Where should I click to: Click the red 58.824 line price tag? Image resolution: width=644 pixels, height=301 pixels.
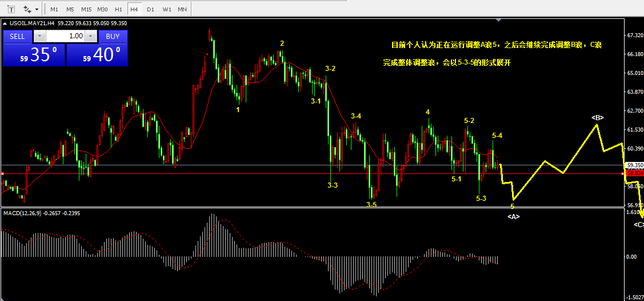634,173
